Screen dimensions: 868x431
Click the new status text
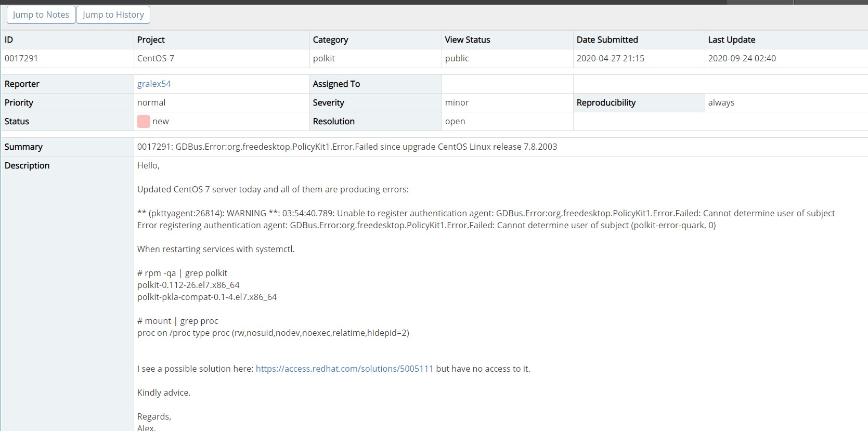point(161,121)
